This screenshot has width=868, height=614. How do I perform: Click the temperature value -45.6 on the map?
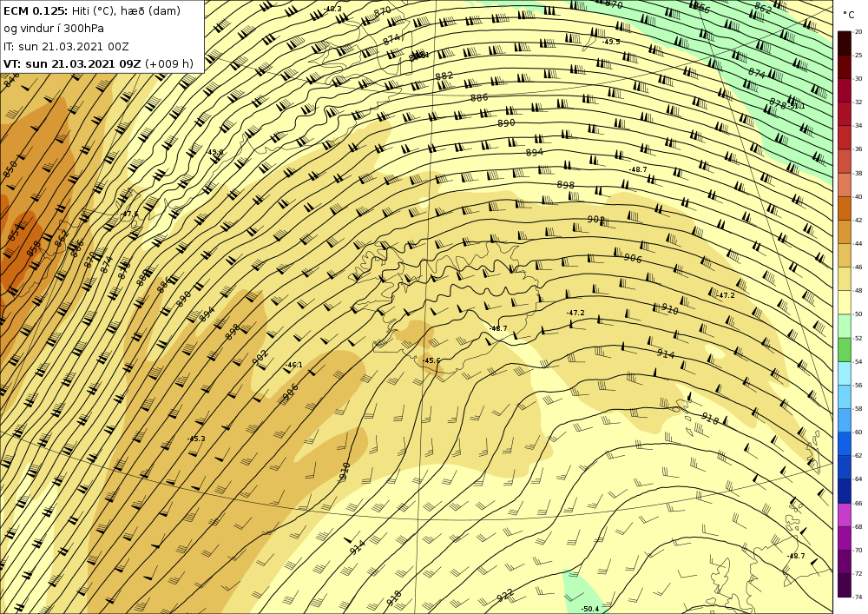[431, 360]
